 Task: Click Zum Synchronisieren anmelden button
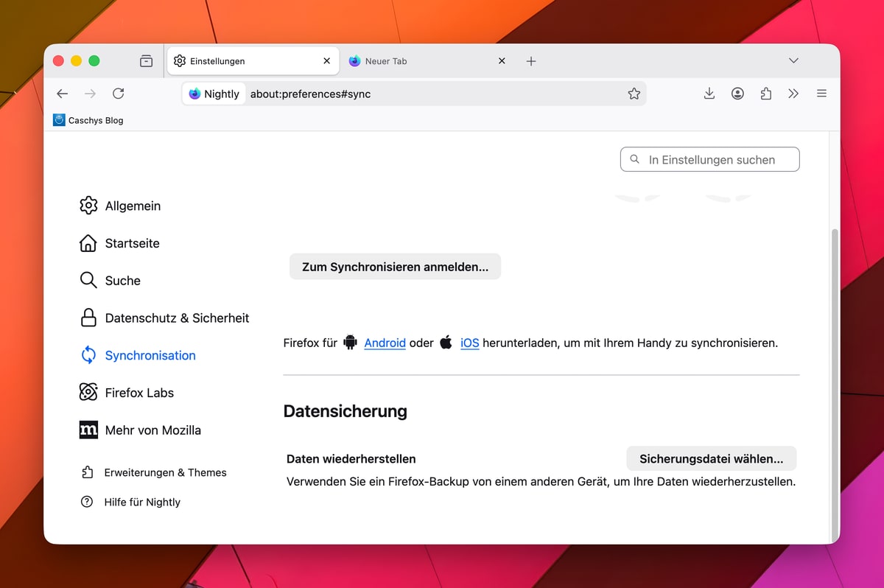click(x=395, y=267)
